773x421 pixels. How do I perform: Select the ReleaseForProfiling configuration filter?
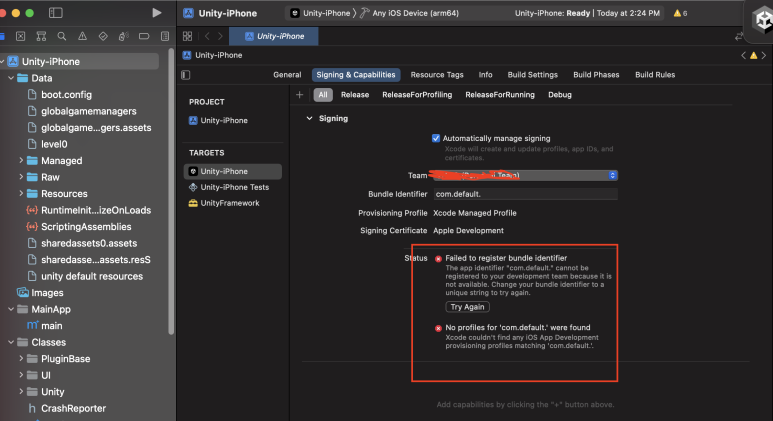[x=417, y=95]
